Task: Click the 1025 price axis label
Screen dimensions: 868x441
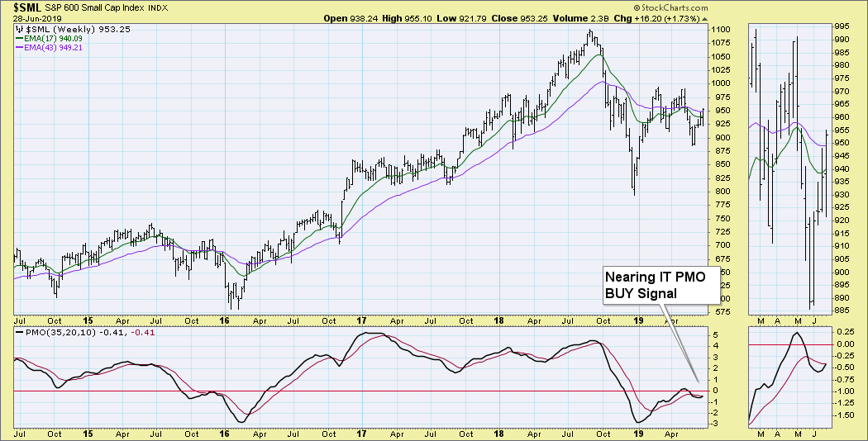Action: [x=721, y=70]
